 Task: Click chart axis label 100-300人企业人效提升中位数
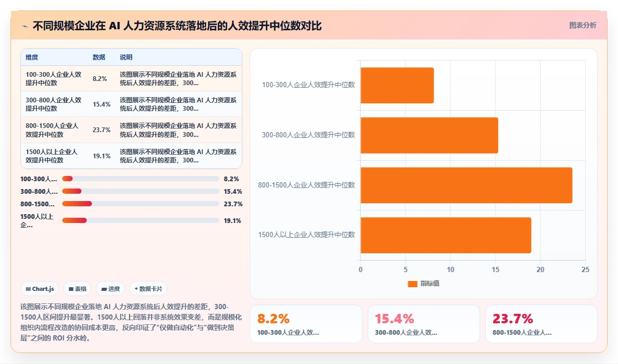tap(308, 85)
